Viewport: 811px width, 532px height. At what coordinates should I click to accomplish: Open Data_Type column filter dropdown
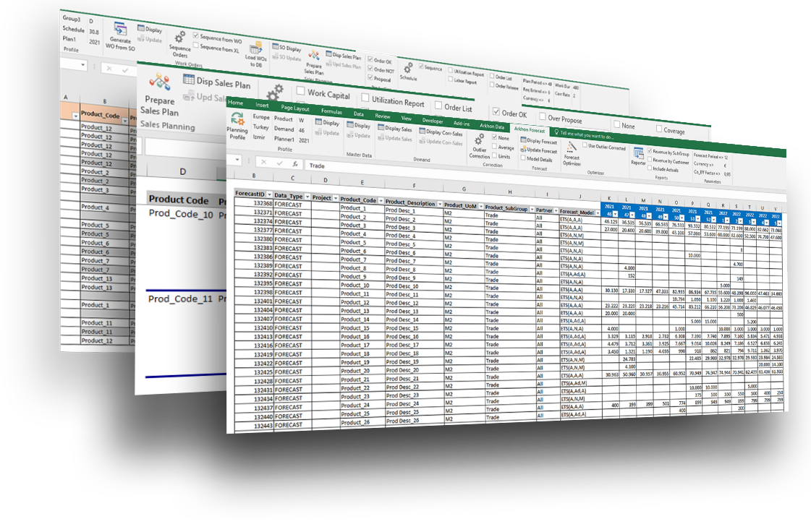307,197
